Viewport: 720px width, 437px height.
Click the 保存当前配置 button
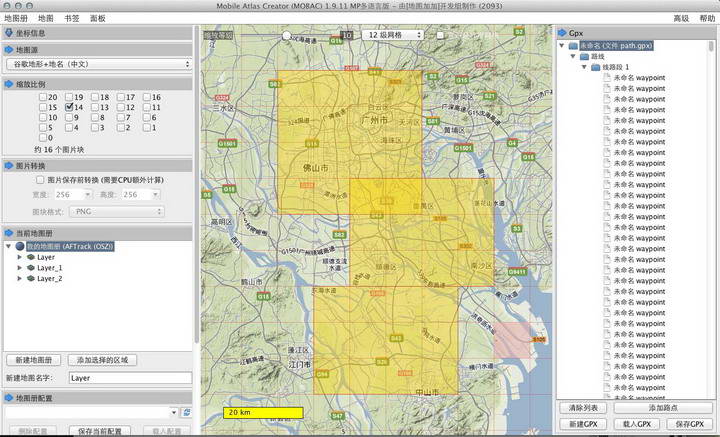[100, 431]
